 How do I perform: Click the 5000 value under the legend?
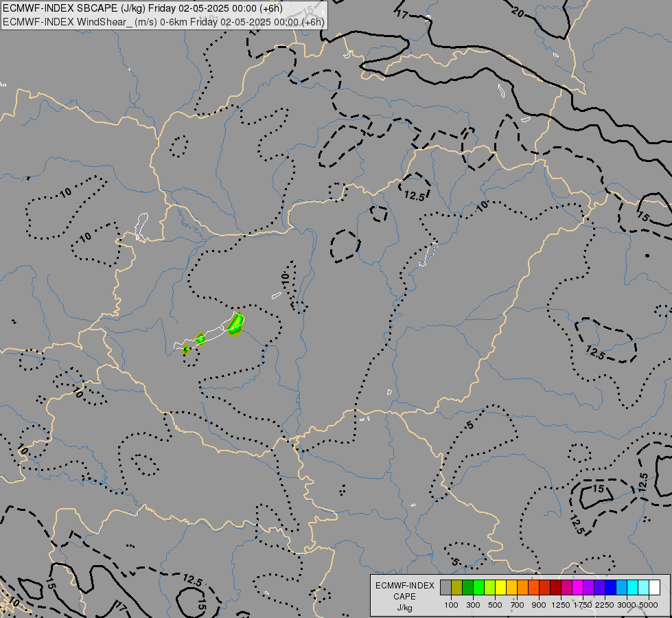649,605
